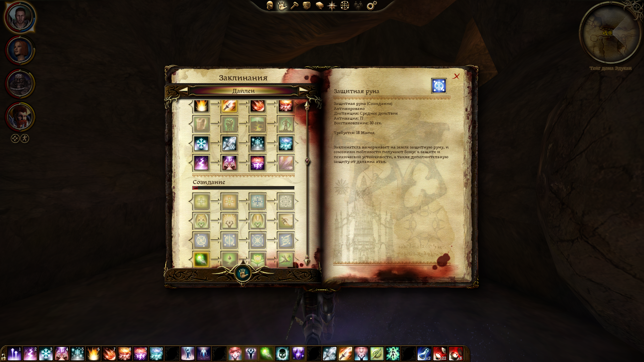Use quickbar slot 3 Winter's Grasp spell
The height and width of the screenshot is (362, 644).
tap(46, 354)
